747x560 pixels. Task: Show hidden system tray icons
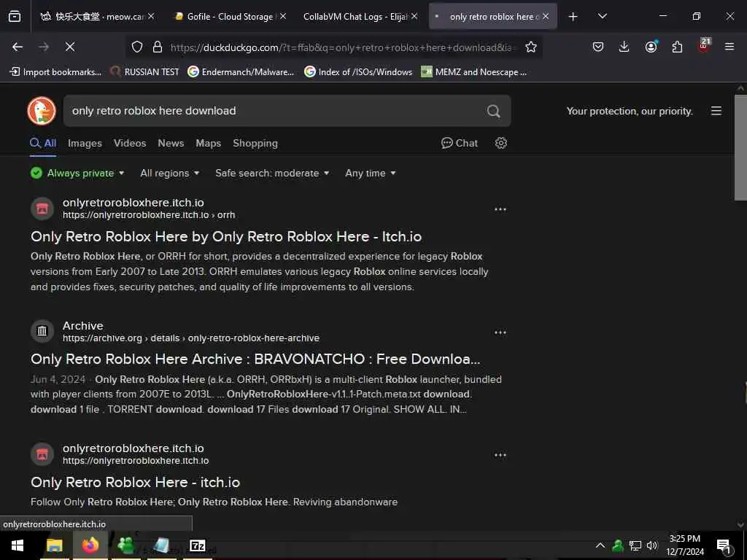click(x=600, y=545)
